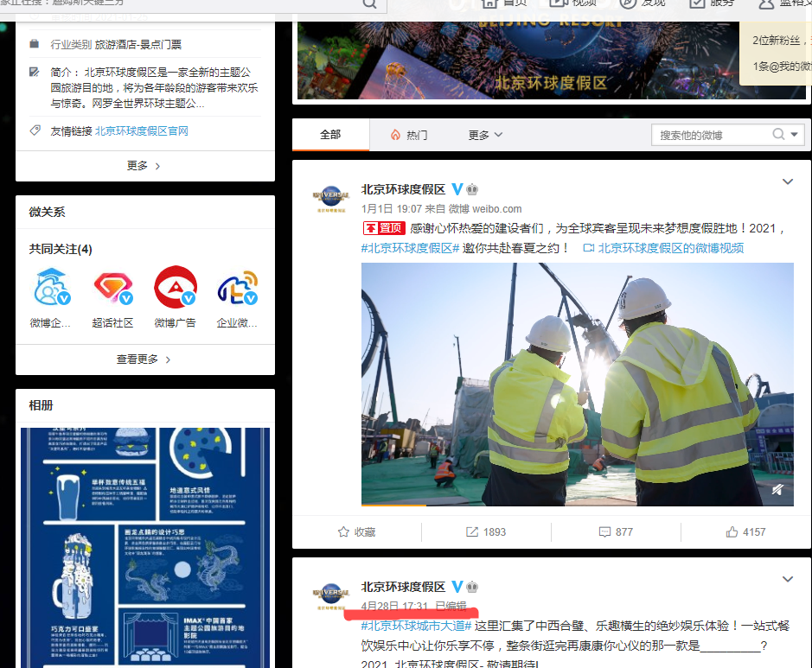The width and height of the screenshot is (812, 668).
Task: Like the pinned post (4157)
Action: [745, 532]
